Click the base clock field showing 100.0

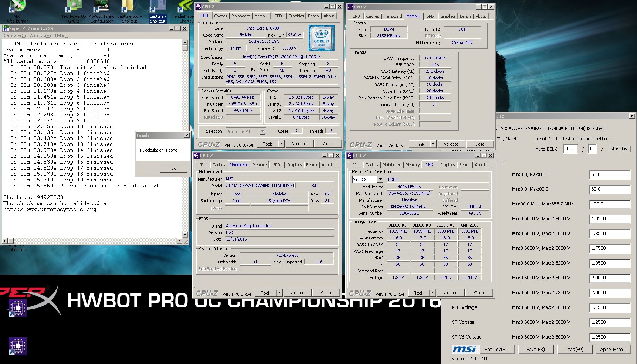610,204
